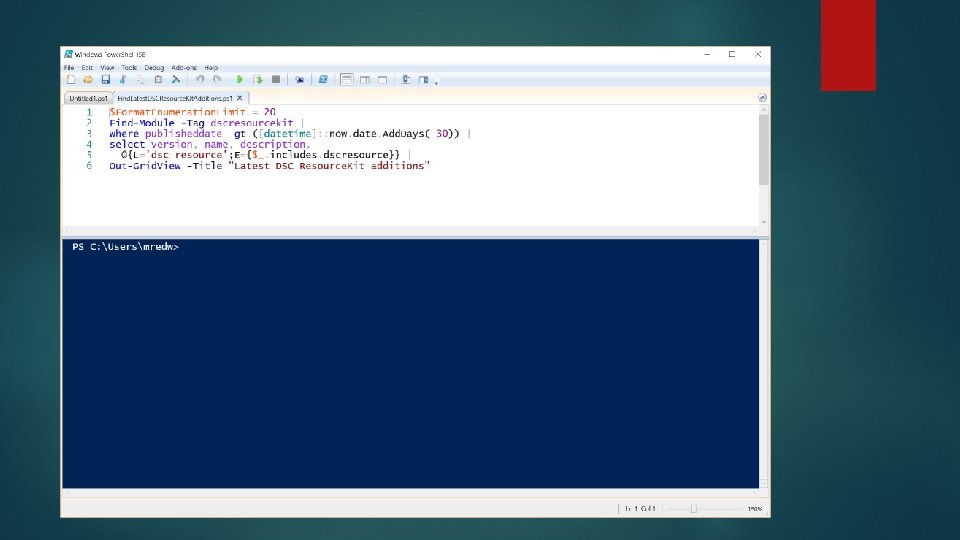
Task: Collapse the script pane with round arrow button
Action: pos(762,98)
